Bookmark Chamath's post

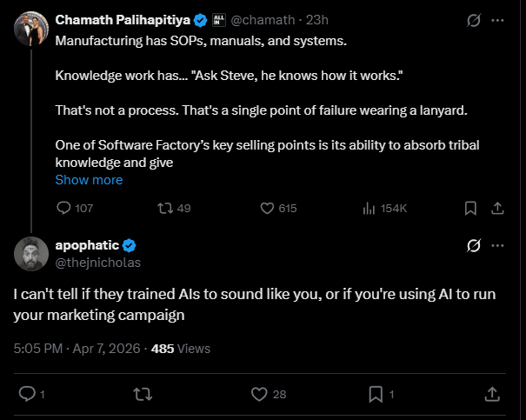pyautogui.click(x=469, y=209)
